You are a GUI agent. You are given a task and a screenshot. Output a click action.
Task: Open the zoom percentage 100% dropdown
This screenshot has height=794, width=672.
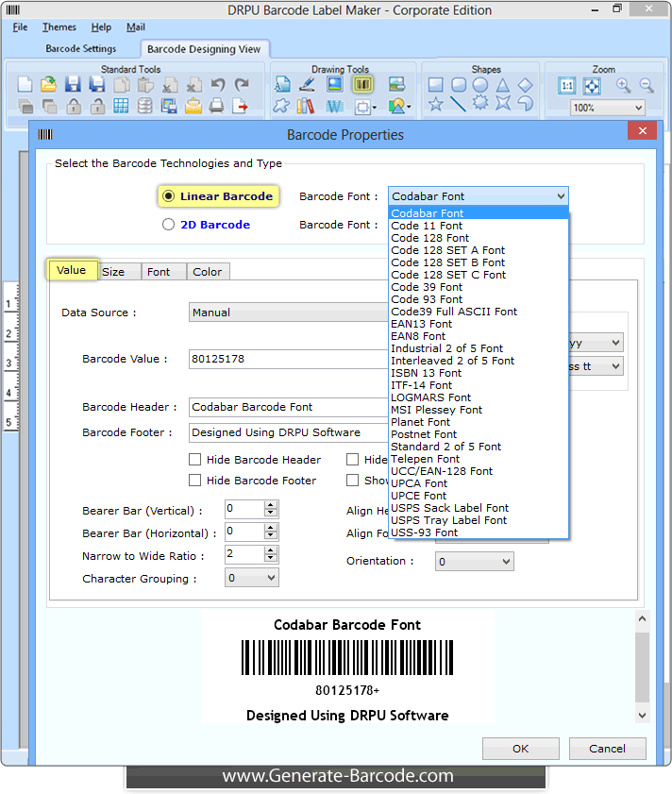tap(608, 108)
